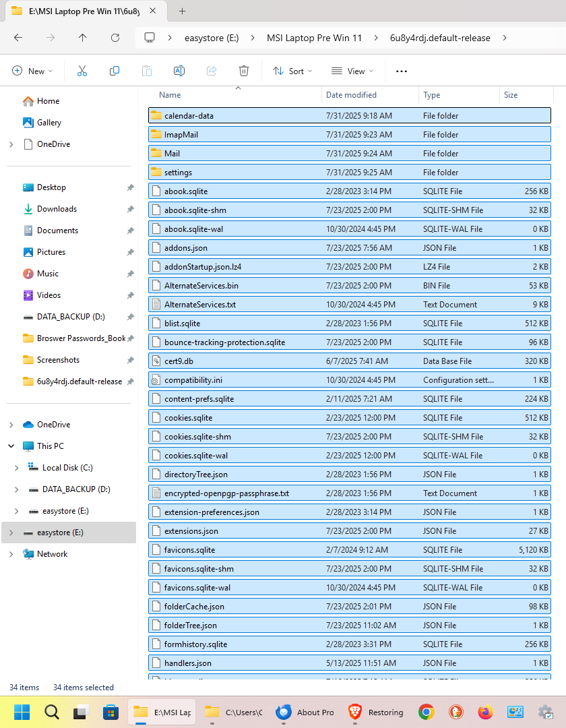Image resolution: width=566 pixels, height=728 pixels.
Task: Open Broswer Passwords_Book pinned folder
Action: [x=81, y=338]
